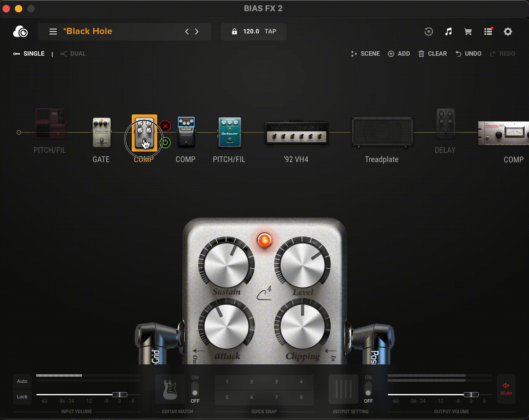
Task: Select Quick Snap slot 6
Action: coord(252,397)
